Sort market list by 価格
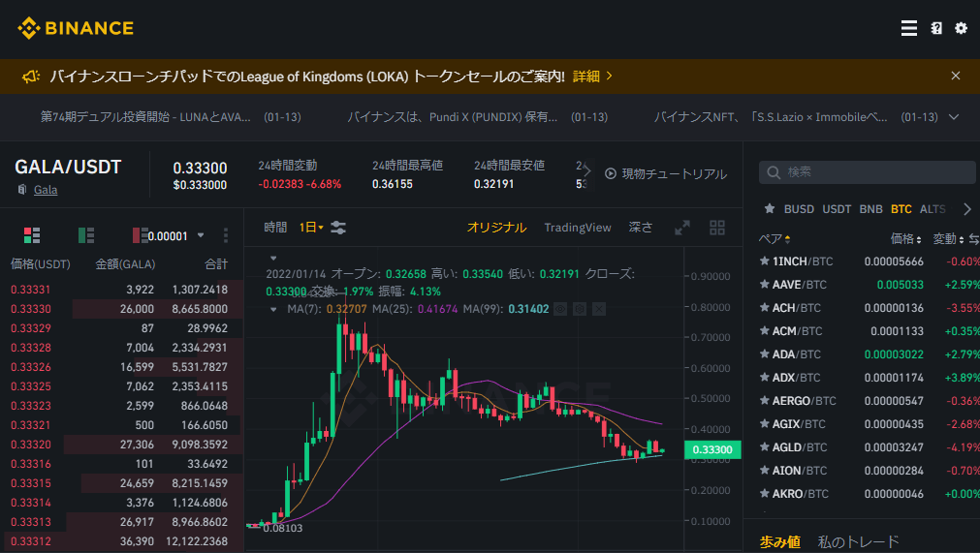 (905, 239)
